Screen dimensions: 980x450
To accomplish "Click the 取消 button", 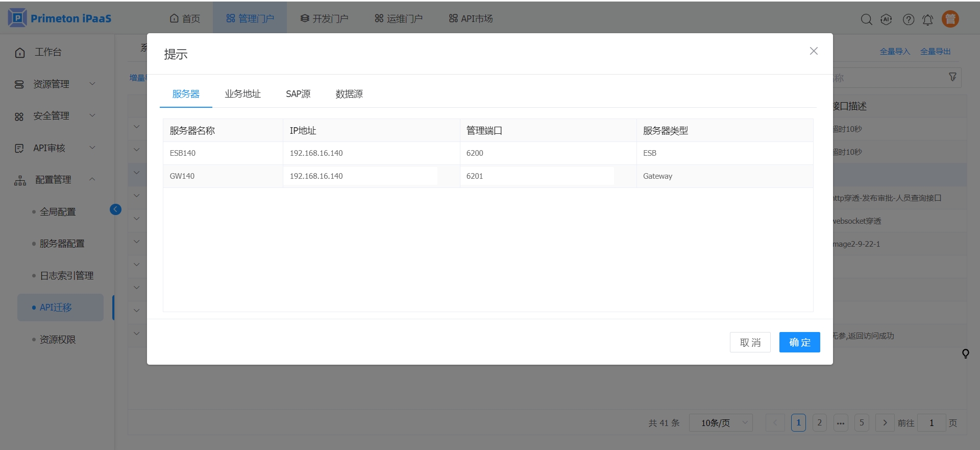I will click(750, 342).
